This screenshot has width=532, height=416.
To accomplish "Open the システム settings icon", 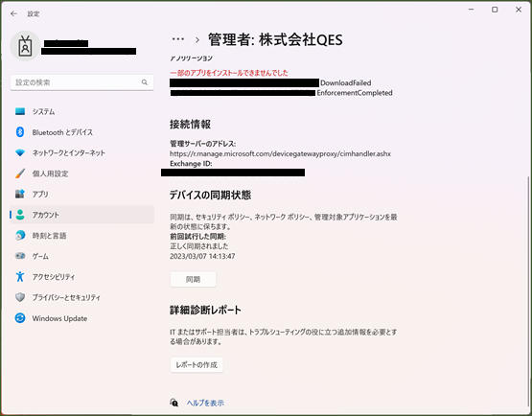I will [20, 111].
